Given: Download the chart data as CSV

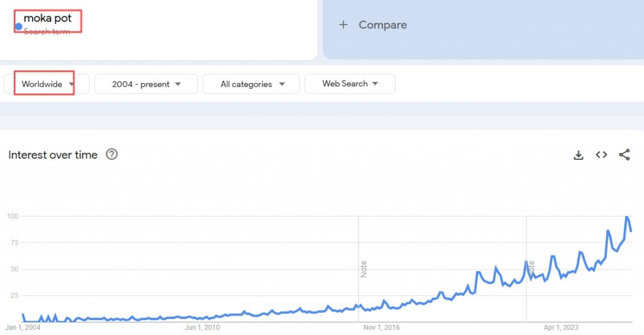Looking at the screenshot, I should coord(579,155).
